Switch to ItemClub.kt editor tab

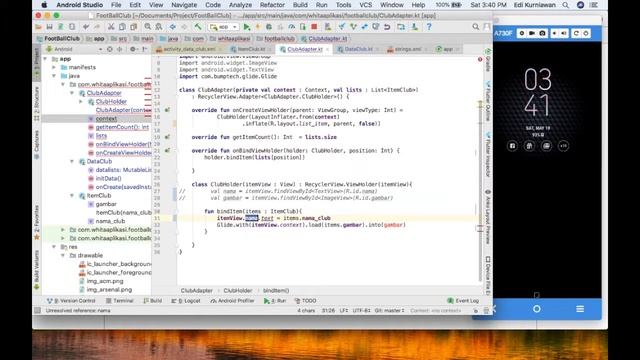click(x=251, y=49)
